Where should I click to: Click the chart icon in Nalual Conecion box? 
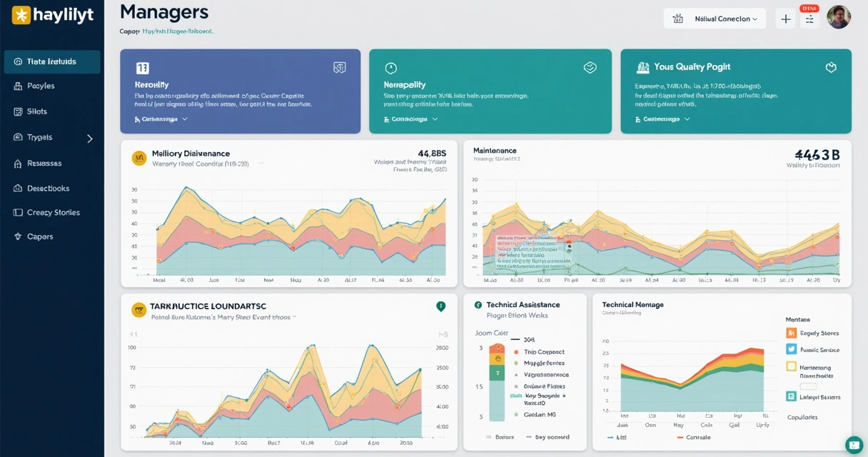678,19
